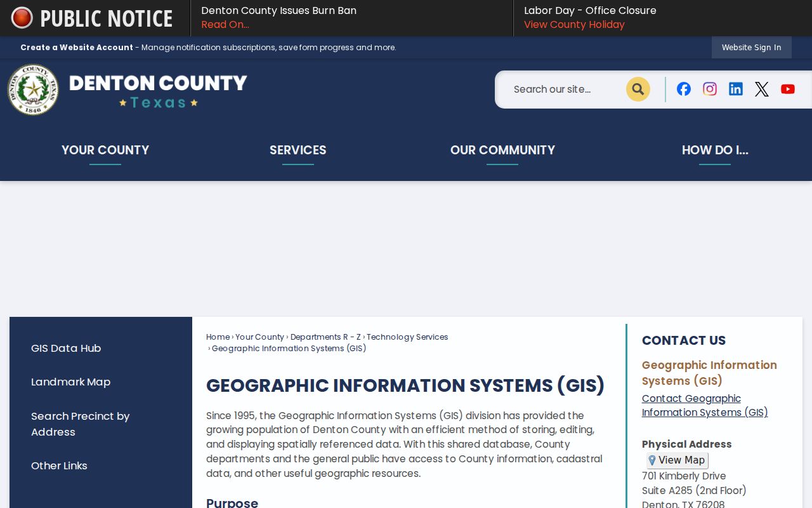The height and width of the screenshot is (508, 812).
Task: Open View County Holiday link
Action: (x=574, y=25)
